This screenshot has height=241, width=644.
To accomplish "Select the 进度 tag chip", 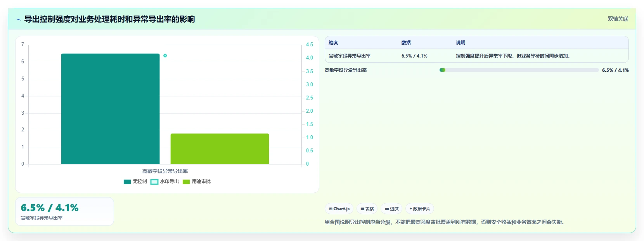I will pos(391,209).
